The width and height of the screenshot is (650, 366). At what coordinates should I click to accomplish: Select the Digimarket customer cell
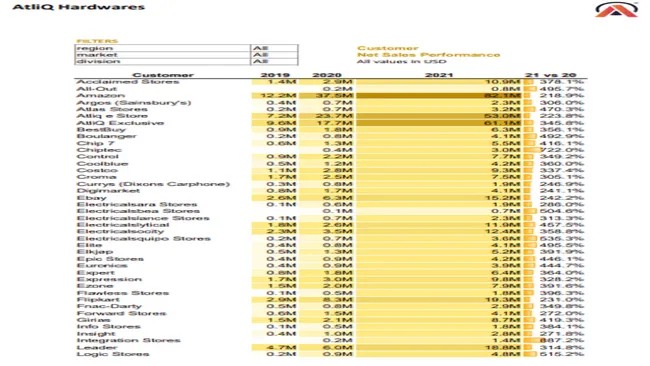pos(108,190)
